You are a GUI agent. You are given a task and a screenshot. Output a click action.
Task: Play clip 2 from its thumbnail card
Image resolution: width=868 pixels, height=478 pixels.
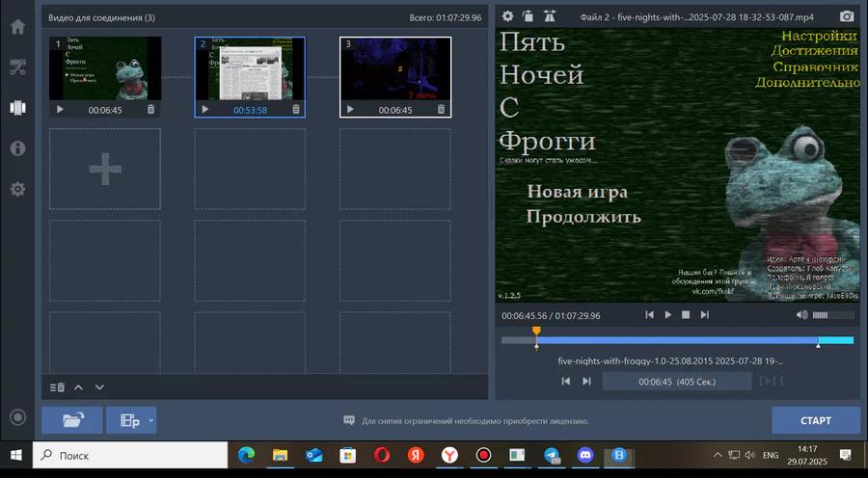205,110
